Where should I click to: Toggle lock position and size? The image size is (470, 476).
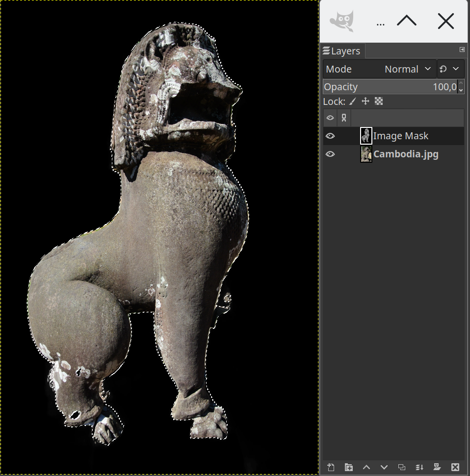click(366, 101)
